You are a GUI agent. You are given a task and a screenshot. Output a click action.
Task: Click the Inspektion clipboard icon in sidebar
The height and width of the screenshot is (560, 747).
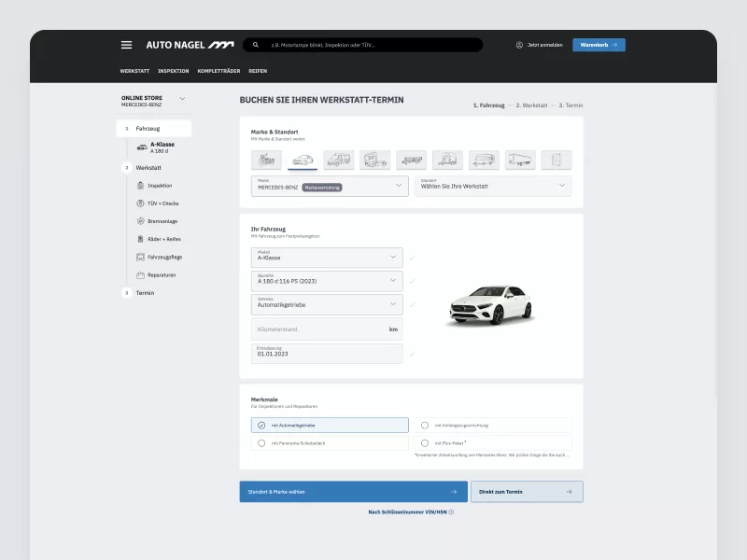point(140,186)
